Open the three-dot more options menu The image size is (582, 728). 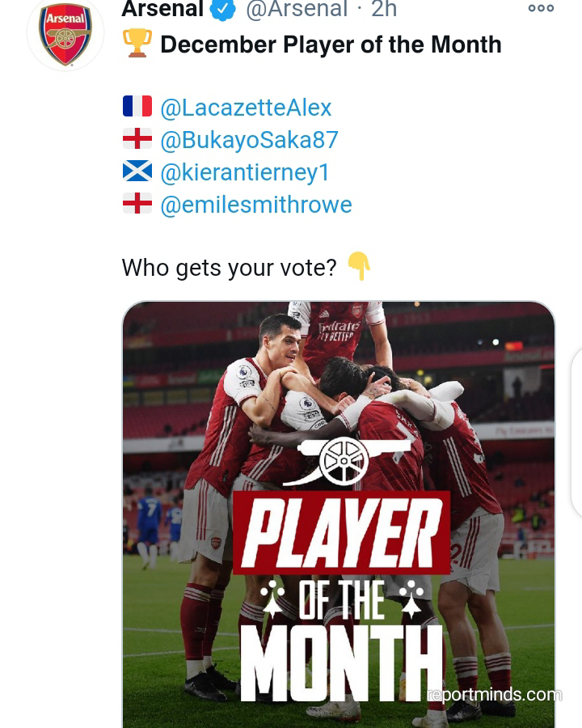click(541, 9)
